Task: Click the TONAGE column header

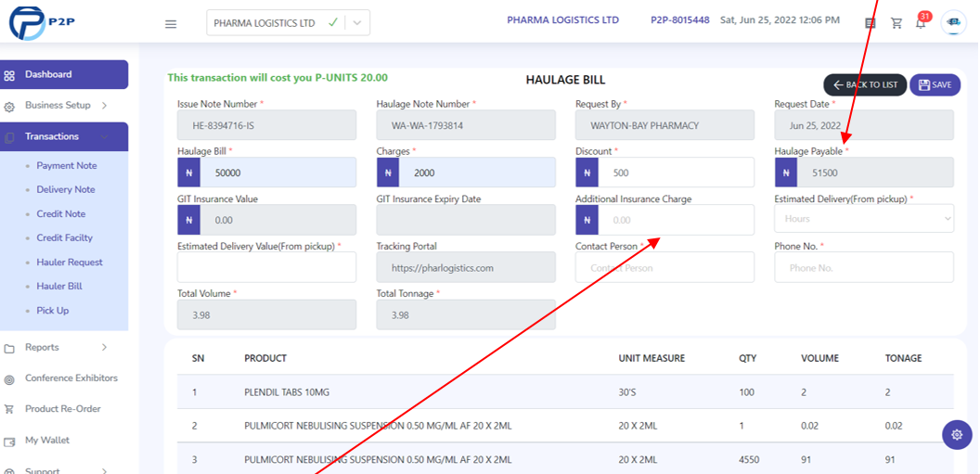Action: [904, 358]
